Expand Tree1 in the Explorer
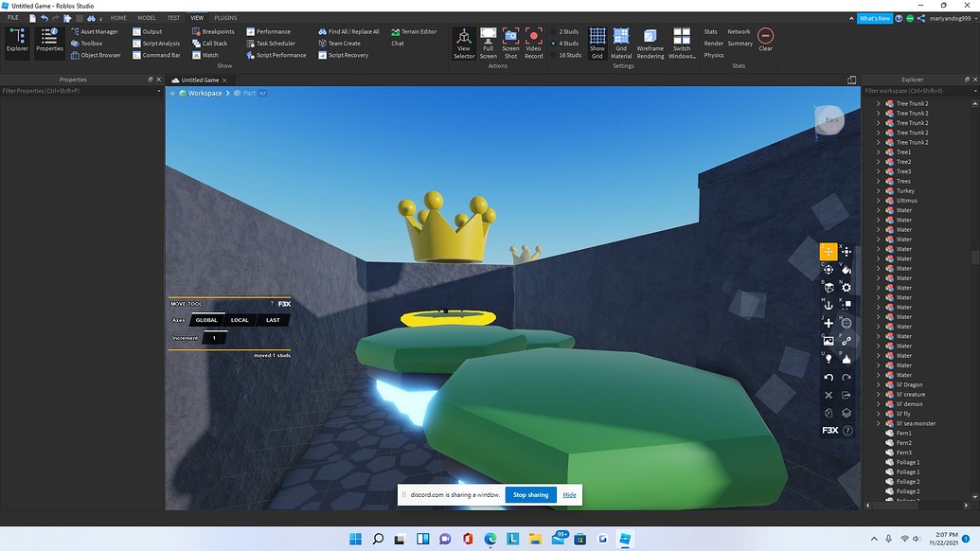 tap(879, 151)
